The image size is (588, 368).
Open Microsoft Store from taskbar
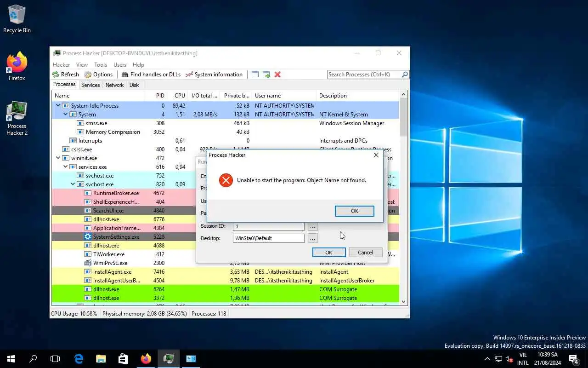click(123, 359)
